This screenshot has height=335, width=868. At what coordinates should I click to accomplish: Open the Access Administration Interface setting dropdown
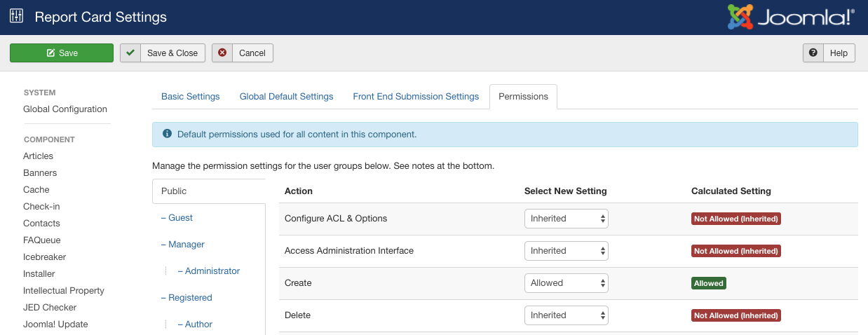click(567, 251)
